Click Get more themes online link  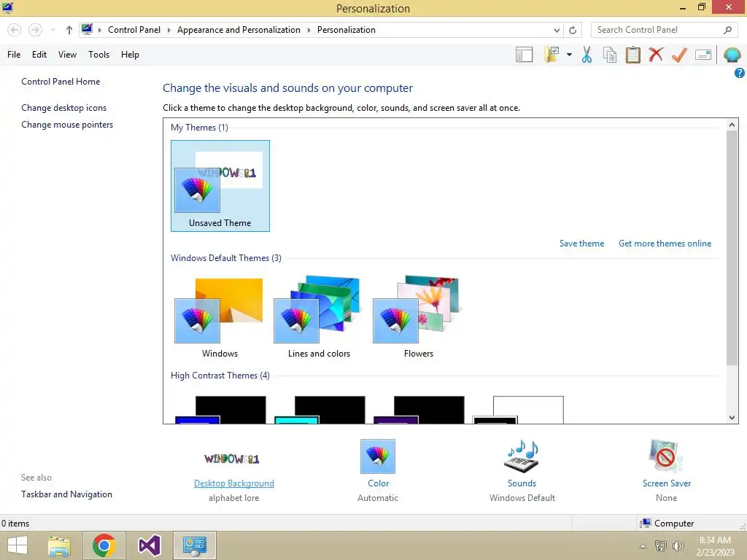[665, 244]
